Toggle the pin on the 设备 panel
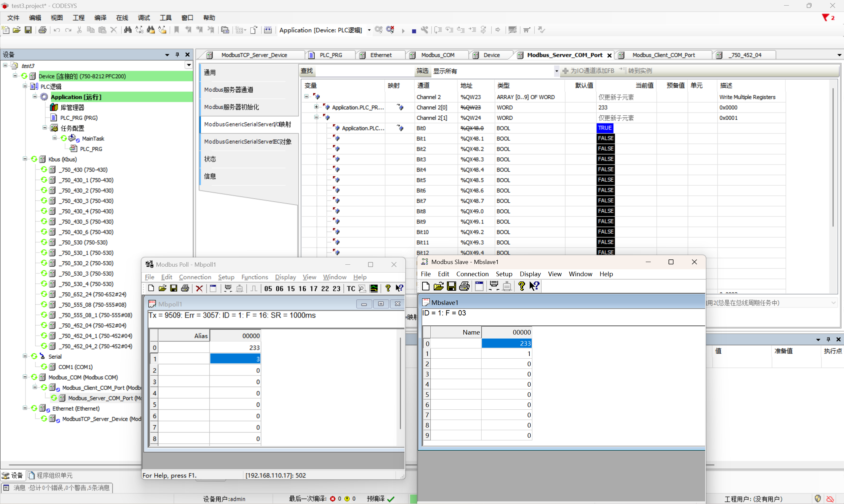Image resolution: width=844 pixels, height=504 pixels. click(177, 55)
